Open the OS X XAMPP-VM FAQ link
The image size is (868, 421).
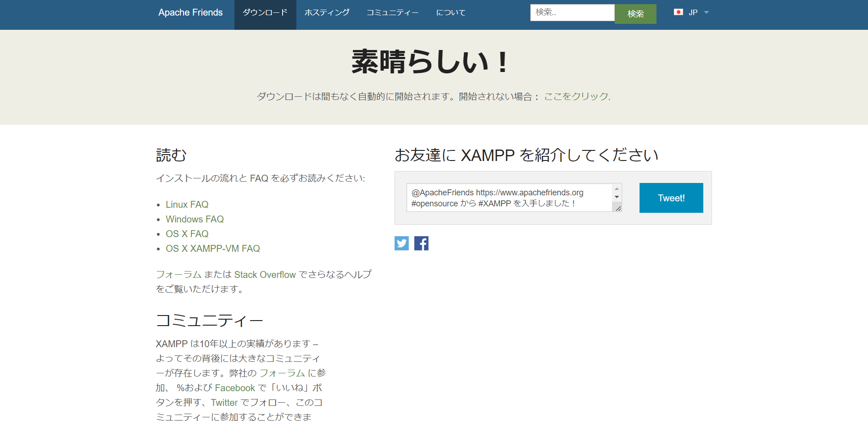pos(213,249)
